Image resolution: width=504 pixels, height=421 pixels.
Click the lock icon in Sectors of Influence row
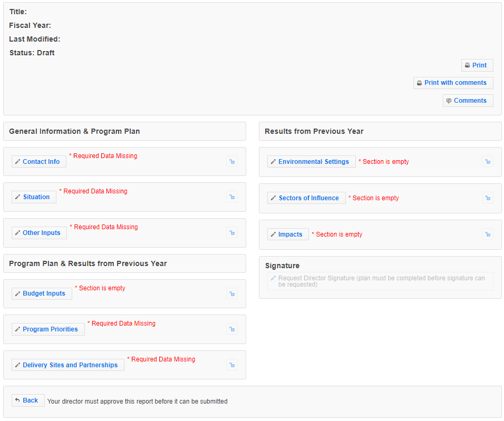[x=488, y=198]
